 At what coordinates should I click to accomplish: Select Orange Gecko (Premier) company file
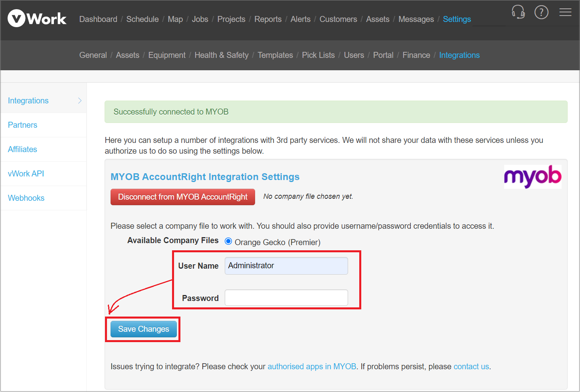(x=228, y=241)
